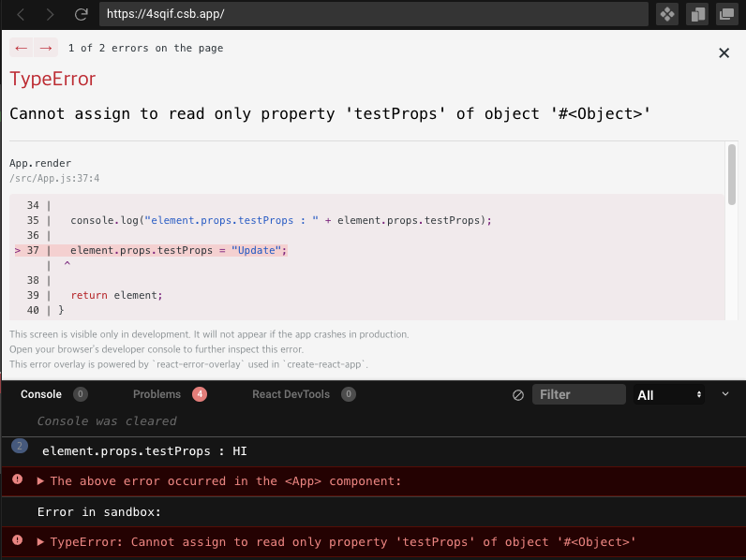Click the error stack scrollbar

731,175
